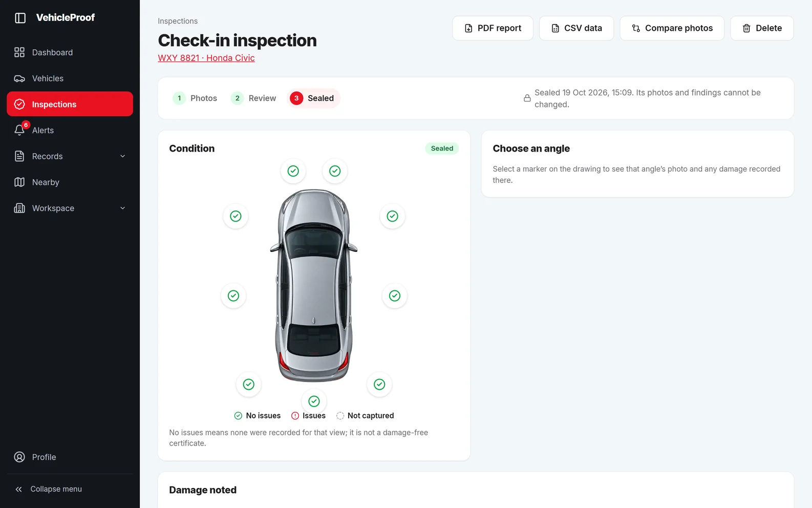Click the green Sealed status badge
The height and width of the screenshot is (508, 812).
point(442,149)
